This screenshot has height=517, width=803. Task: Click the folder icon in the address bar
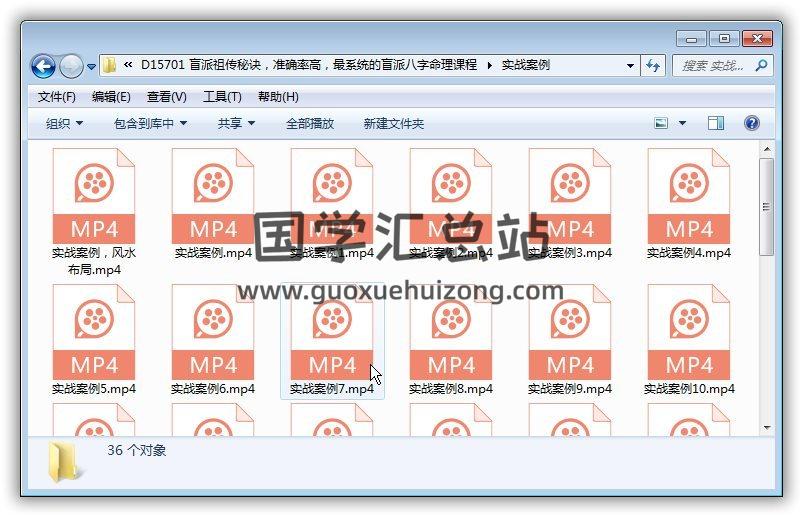coord(109,66)
